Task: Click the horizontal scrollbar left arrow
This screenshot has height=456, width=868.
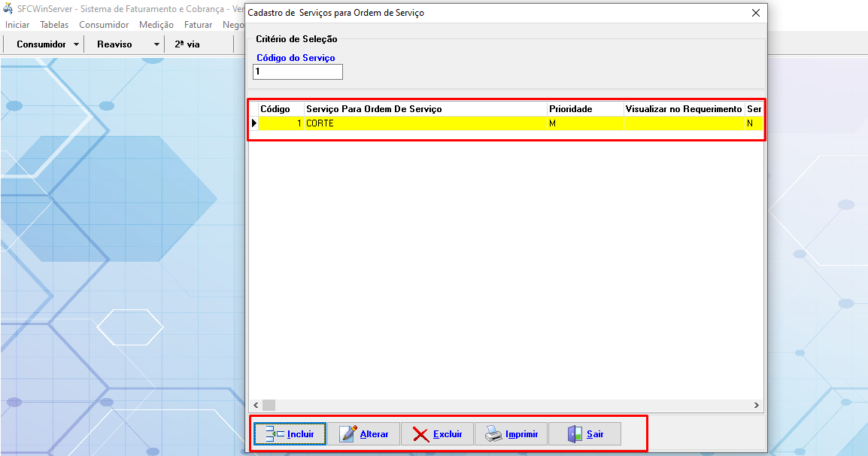Action: [255, 405]
